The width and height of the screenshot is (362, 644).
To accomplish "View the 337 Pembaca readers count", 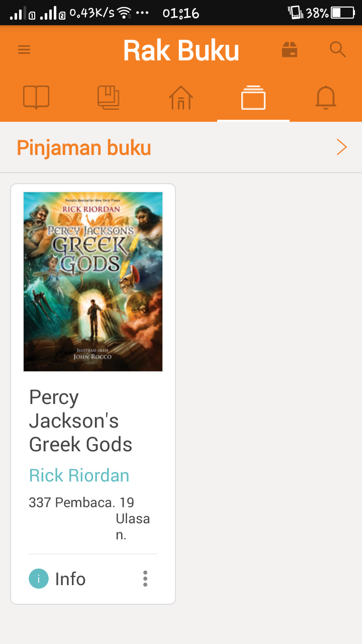I will [x=72, y=502].
